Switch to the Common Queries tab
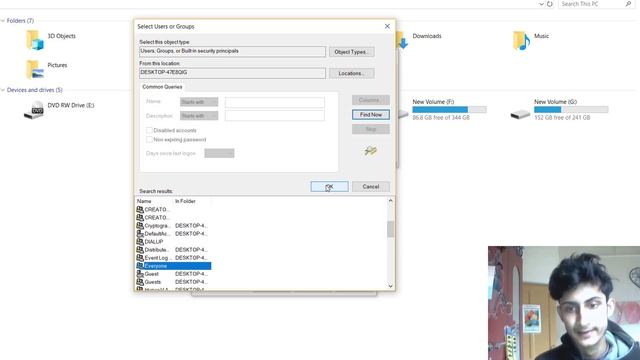The width and height of the screenshot is (640, 360). pos(162,87)
